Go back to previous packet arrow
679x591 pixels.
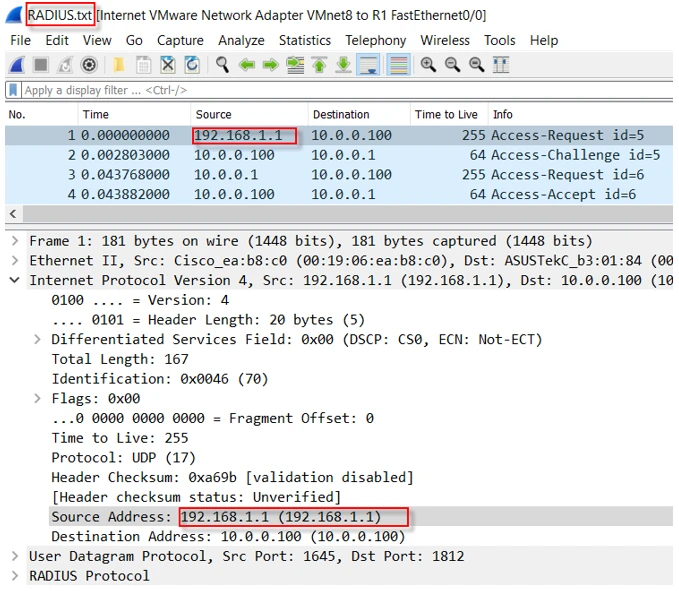(246, 65)
